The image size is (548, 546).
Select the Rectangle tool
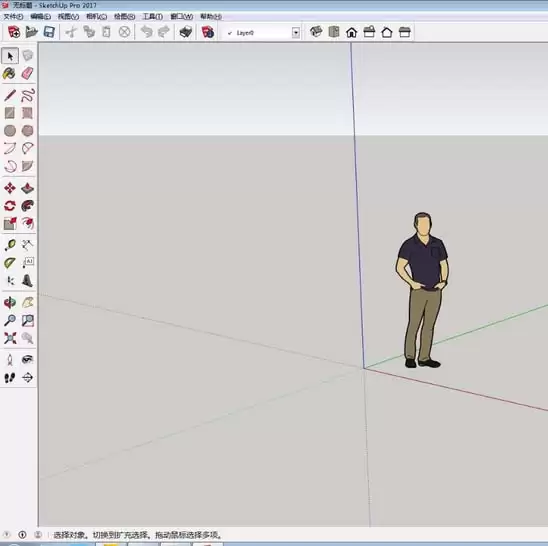(x=10, y=113)
